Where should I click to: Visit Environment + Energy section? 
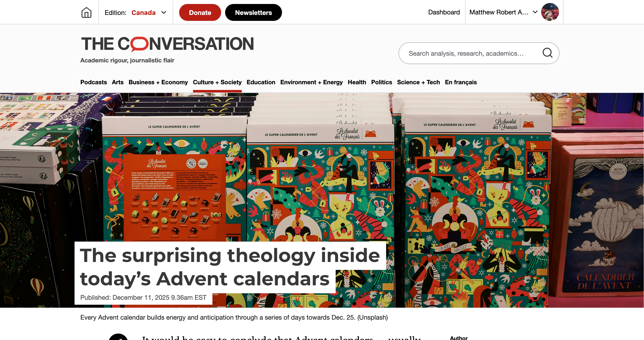[x=311, y=82]
